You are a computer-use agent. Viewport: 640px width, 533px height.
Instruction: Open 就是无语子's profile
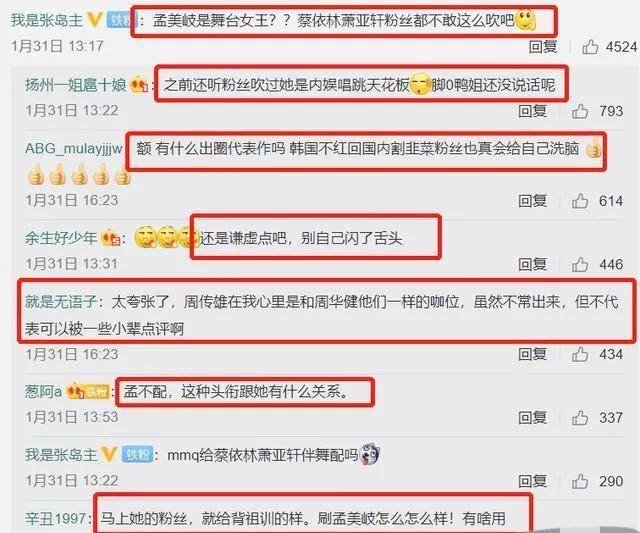coord(61,302)
